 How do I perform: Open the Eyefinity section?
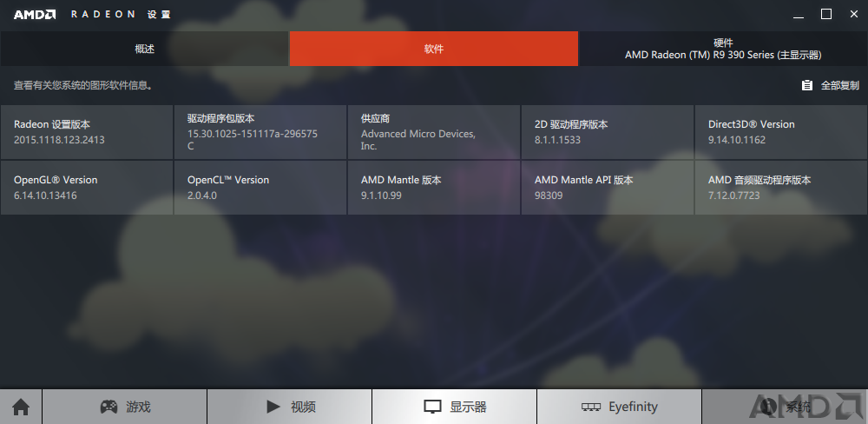click(620, 407)
